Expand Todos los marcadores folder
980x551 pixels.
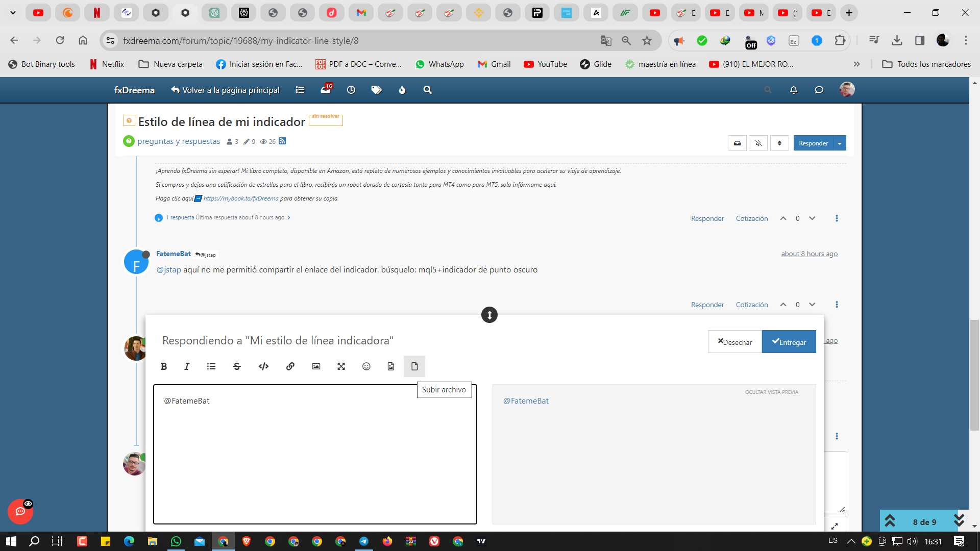(927, 64)
